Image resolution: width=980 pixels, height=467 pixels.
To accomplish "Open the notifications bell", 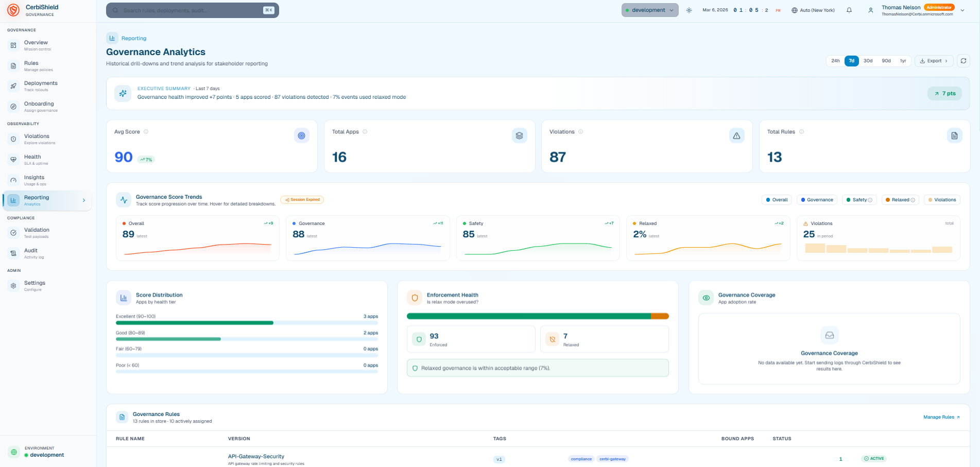I will (x=849, y=10).
